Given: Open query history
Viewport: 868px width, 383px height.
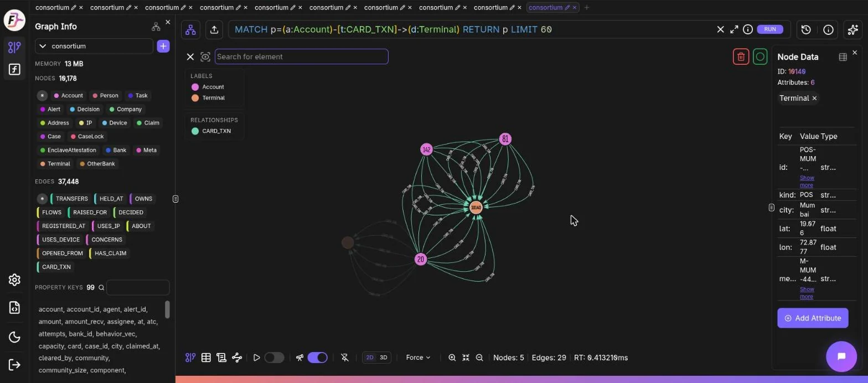Looking at the screenshot, I should [806, 30].
